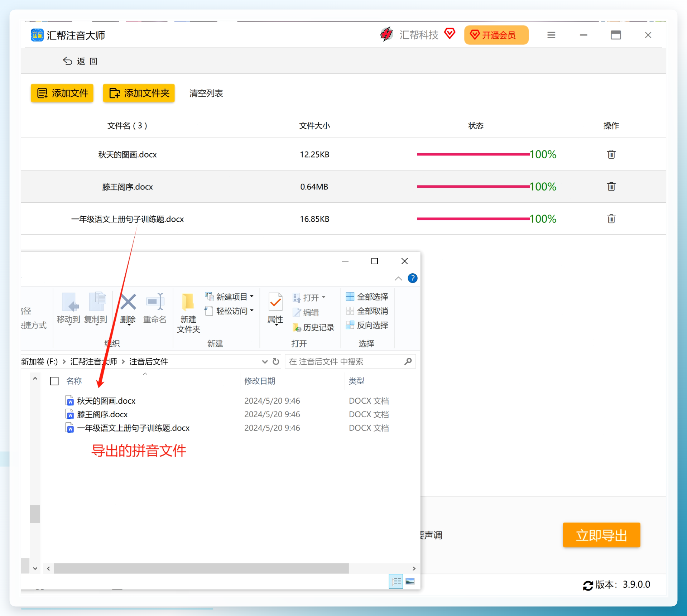Click 全部取消 in the ribbon

(367, 311)
